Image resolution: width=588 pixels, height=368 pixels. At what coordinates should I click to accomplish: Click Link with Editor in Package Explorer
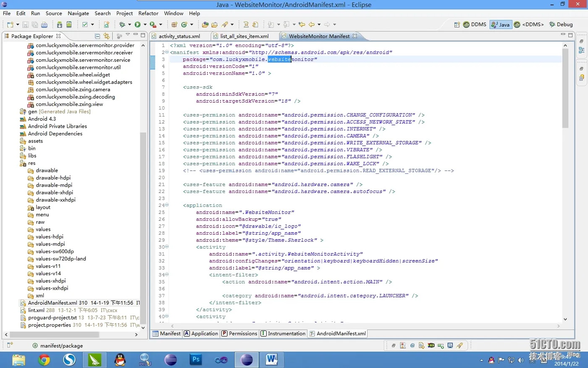point(107,36)
